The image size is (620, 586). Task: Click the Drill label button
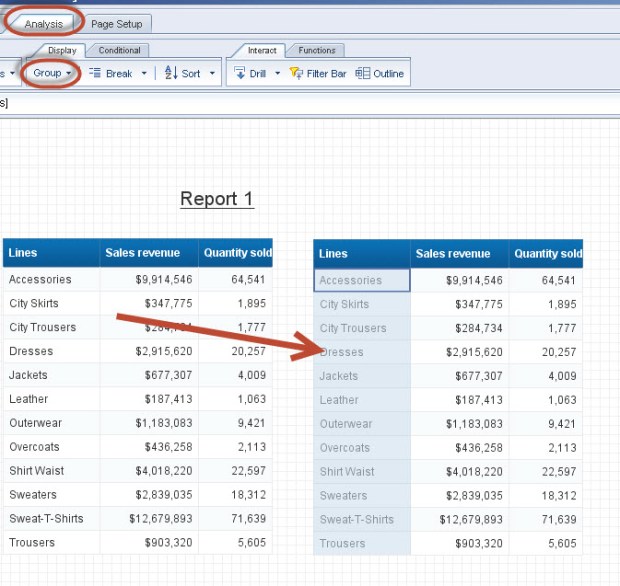pos(257,74)
